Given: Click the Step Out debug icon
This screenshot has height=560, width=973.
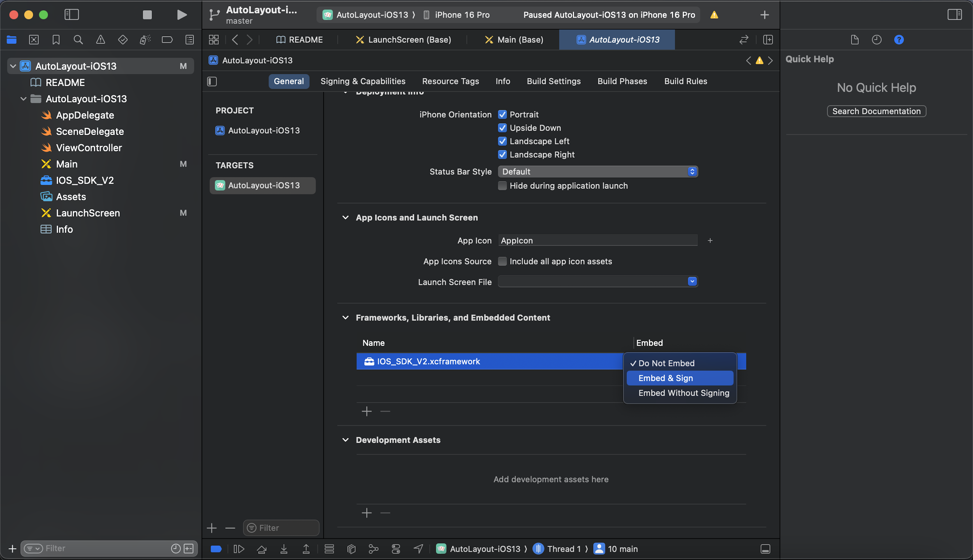Looking at the screenshot, I should point(306,549).
